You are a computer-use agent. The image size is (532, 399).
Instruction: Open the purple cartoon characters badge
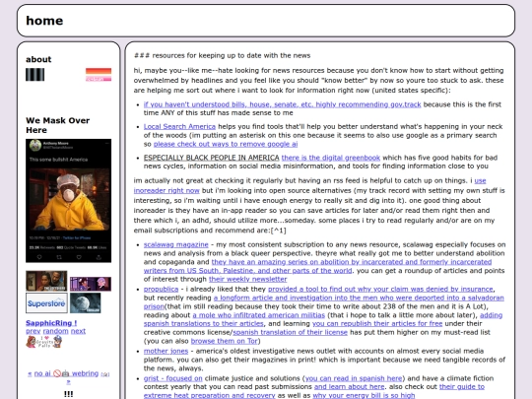[91, 284]
